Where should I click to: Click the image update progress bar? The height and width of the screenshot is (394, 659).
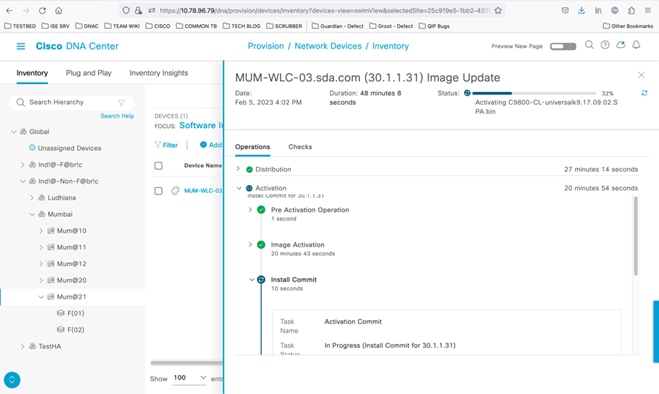click(x=534, y=93)
